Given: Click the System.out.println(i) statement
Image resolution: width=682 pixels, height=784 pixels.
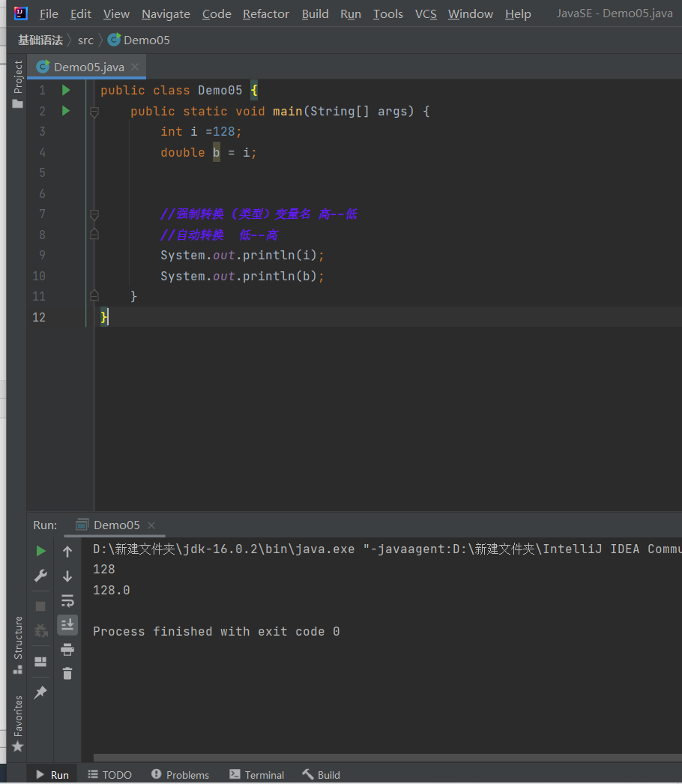Looking at the screenshot, I should coord(242,256).
